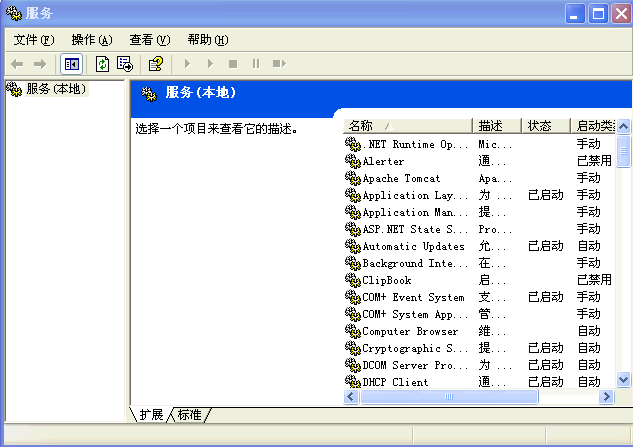This screenshot has height=447, width=633.
Task: Select the DCOM Server Pro... service icon
Action: click(352, 365)
